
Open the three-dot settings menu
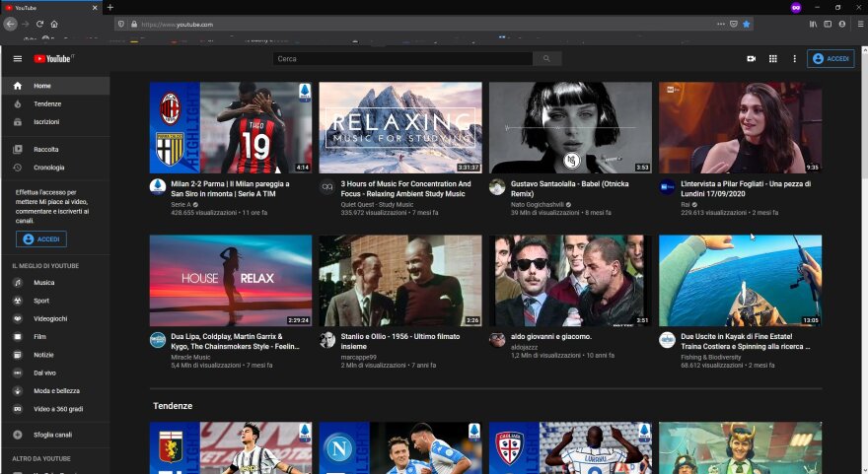pyautogui.click(x=794, y=59)
